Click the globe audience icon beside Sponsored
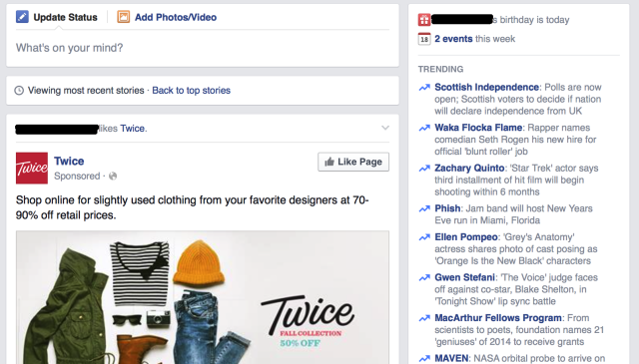 (x=113, y=176)
